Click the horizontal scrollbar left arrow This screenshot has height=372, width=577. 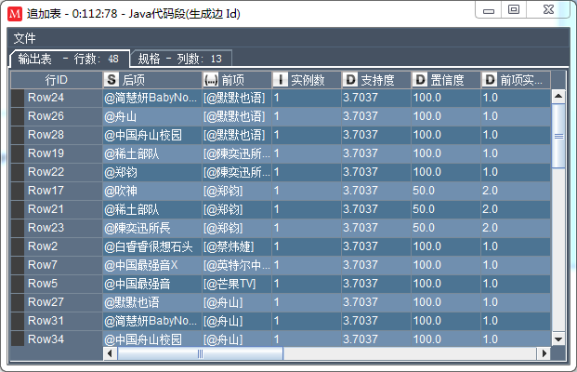[109, 354]
